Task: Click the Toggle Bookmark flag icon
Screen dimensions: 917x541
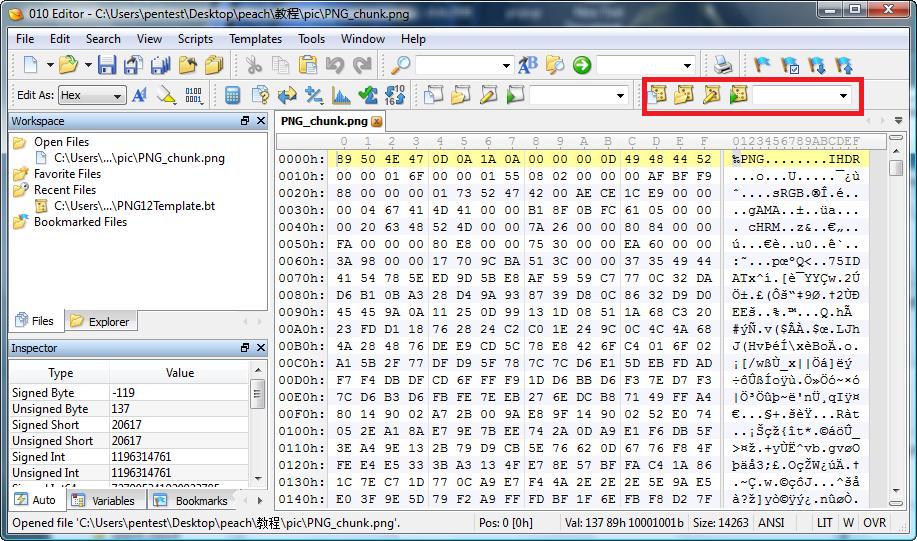Action: pyautogui.click(x=763, y=66)
